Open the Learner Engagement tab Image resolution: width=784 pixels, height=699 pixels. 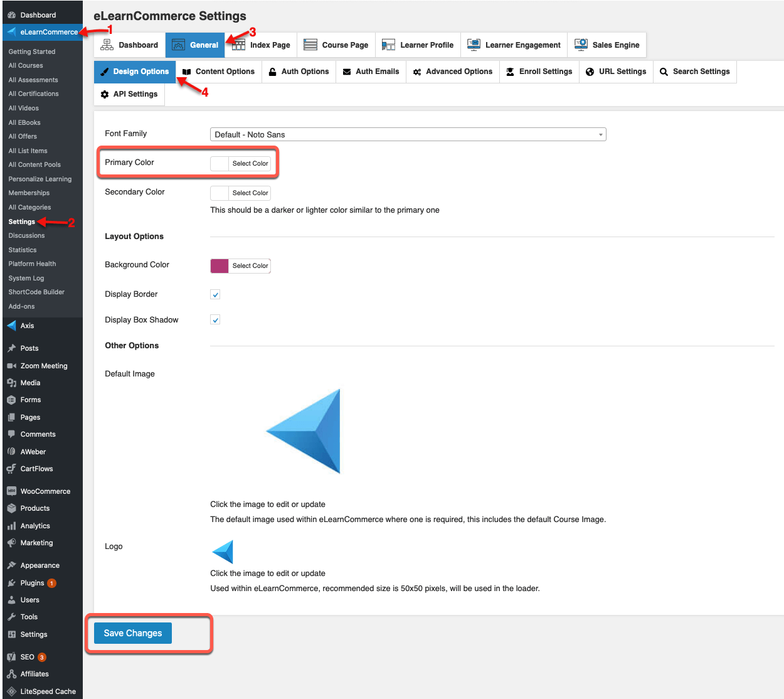coord(514,45)
